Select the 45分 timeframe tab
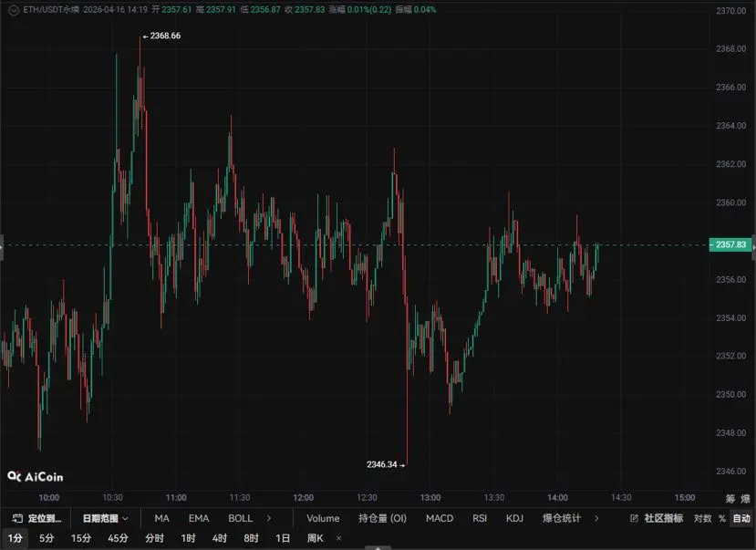The width and height of the screenshot is (756, 550). point(119,538)
